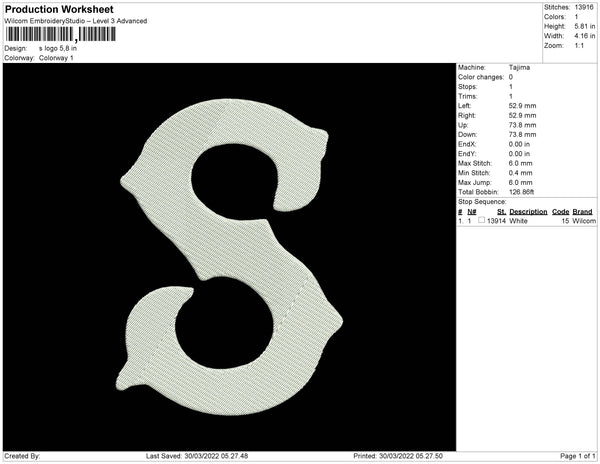Click the Max Stitch value 6.0 mm
This screenshot has width=600, height=464.
tap(520, 163)
